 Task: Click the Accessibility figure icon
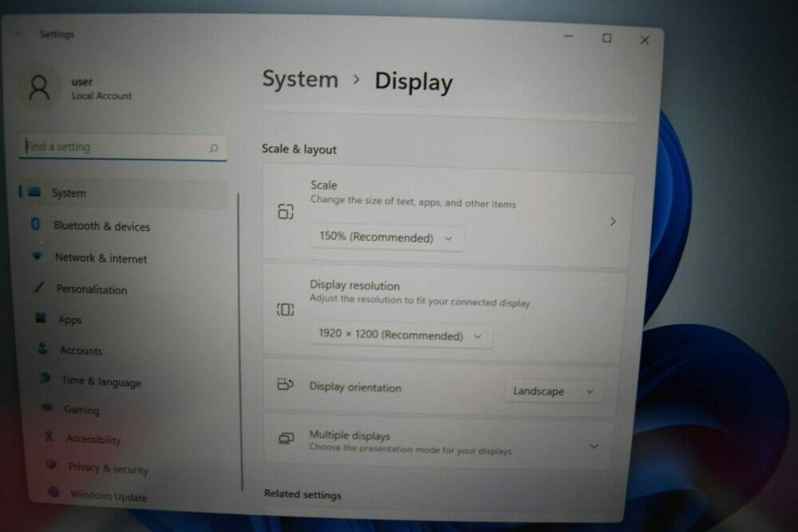click(x=49, y=435)
